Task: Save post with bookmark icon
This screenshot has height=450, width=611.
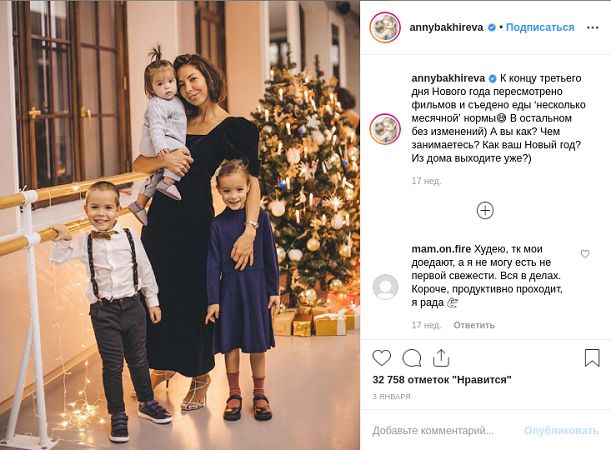Action: tap(592, 357)
